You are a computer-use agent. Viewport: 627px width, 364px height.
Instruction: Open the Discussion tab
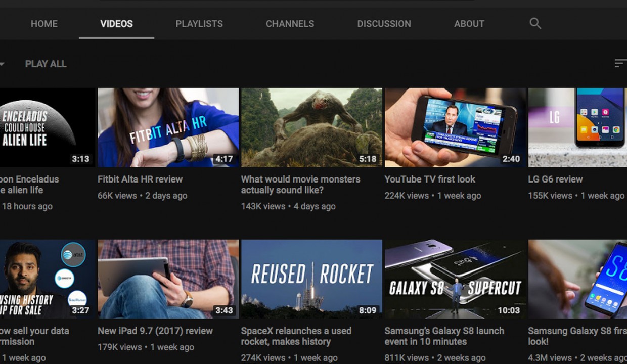[x=384, y=24]
